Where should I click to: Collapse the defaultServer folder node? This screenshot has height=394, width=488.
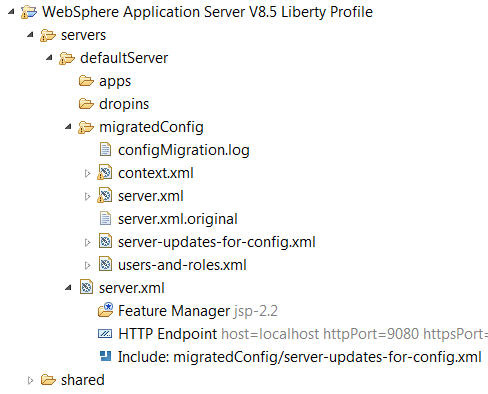(49, 58)
